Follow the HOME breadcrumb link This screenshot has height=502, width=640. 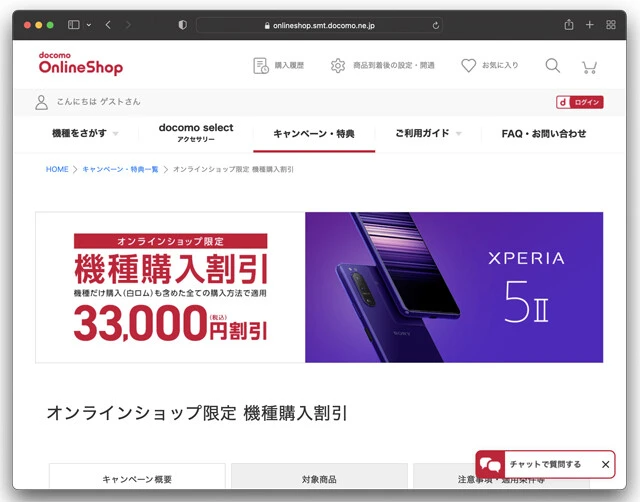point(57,169)
